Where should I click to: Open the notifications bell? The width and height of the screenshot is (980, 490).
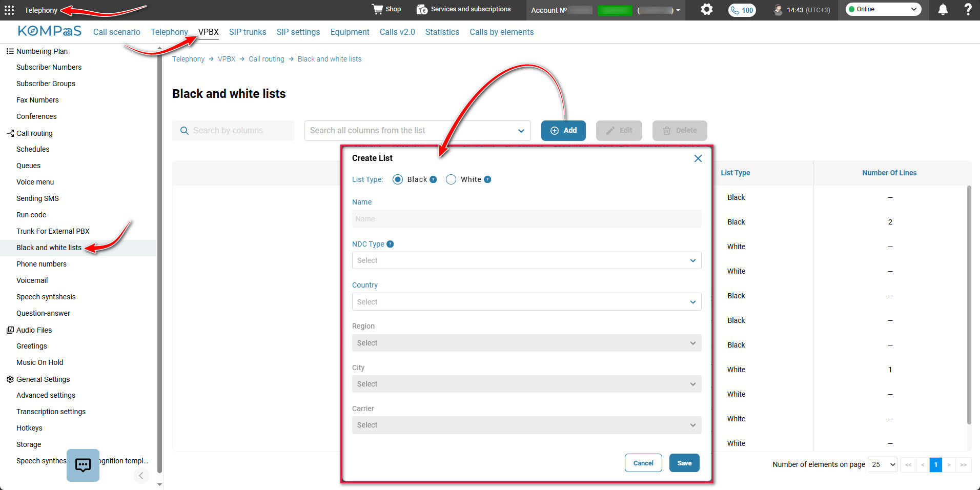[943, 9]
